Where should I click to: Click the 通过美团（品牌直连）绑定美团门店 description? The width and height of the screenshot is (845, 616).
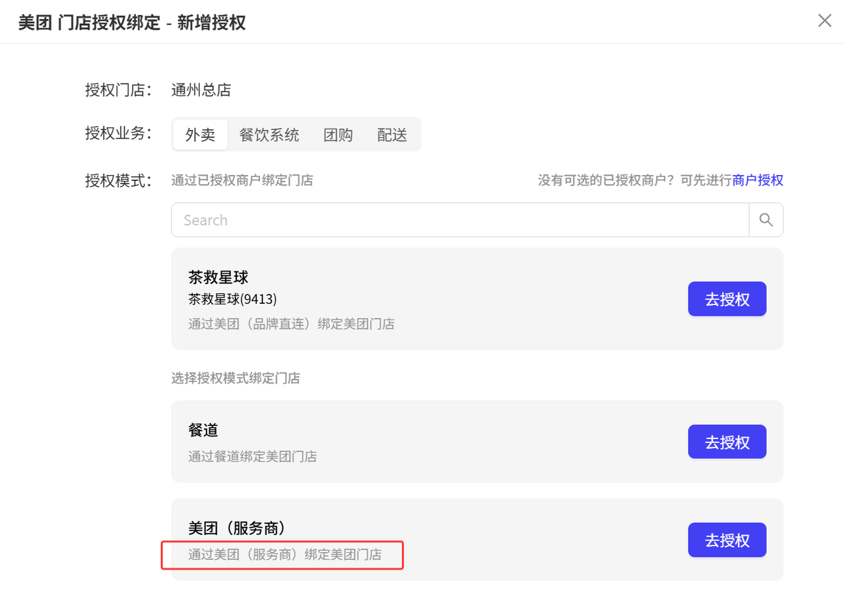click(291, 324)
